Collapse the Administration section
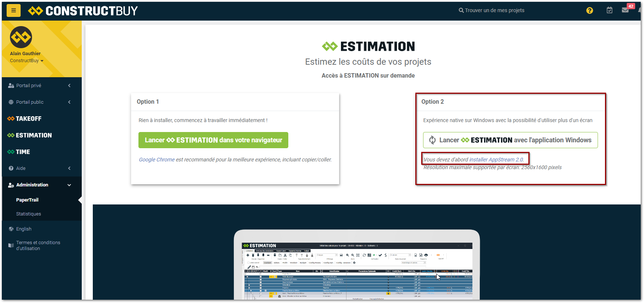 (69, 185)
